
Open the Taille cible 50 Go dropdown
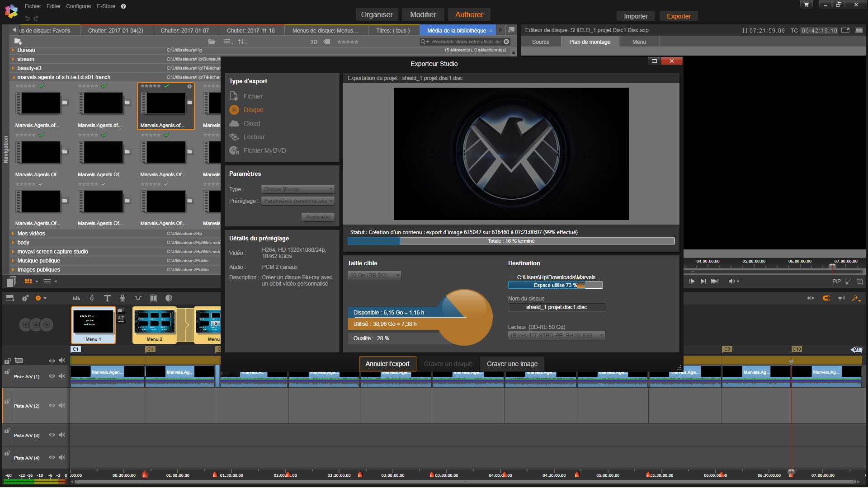[374, 276]
